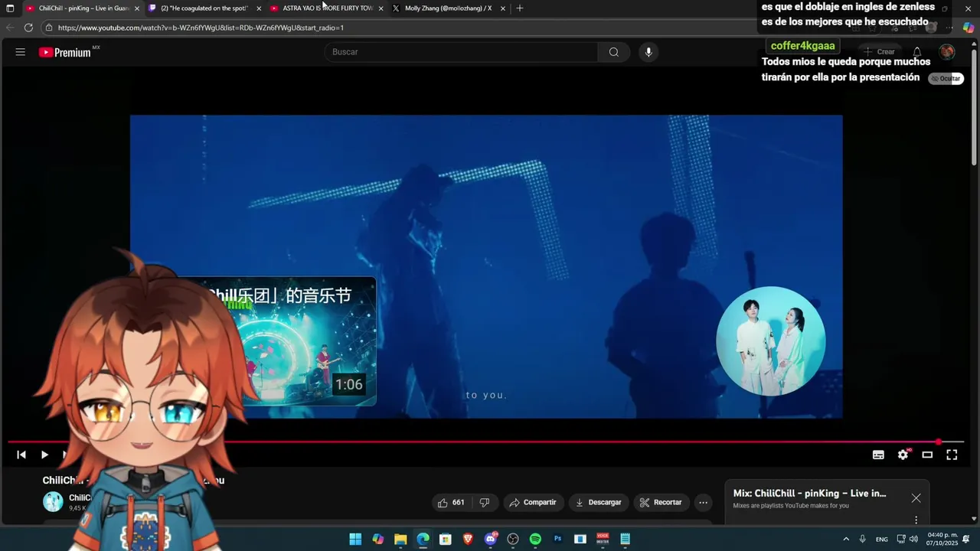The width and height of the screenshot is (980, 551).
Task: Click the progress bar scrubber dot
Action: (x=939, y=442)
